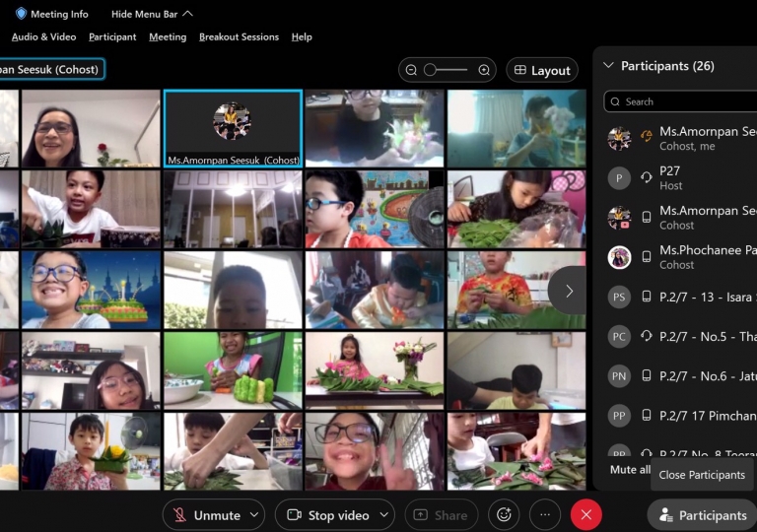Screen dimensions: 757x532
Task: Click phone icon beside P.2/7 - 13 - Isara
Action: click(x=647, y=297)
